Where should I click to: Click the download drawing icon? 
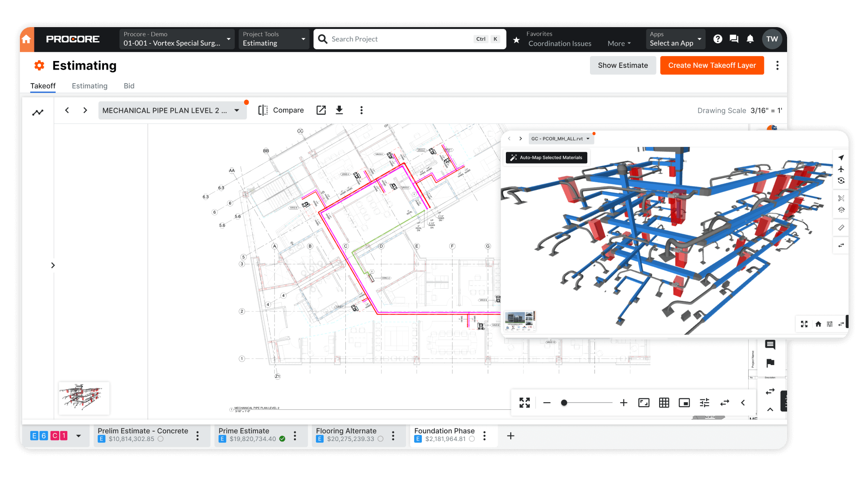click(340, 110)
